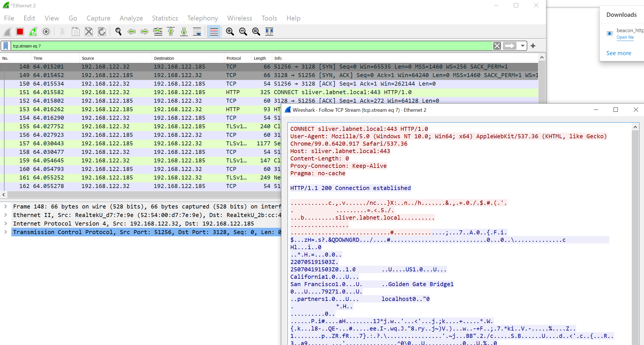
Task: Click Follow TCP Stream scroll-up arrow
Action: pyautogui.click(x=635, y=127)
